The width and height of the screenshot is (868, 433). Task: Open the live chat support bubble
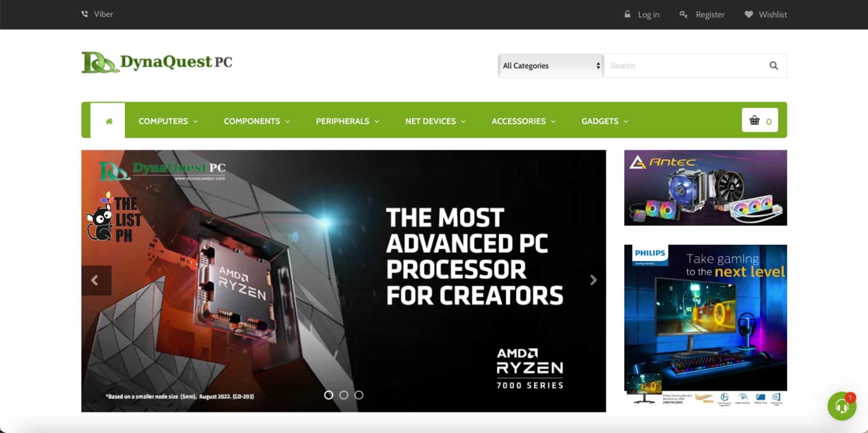[842, 406]
